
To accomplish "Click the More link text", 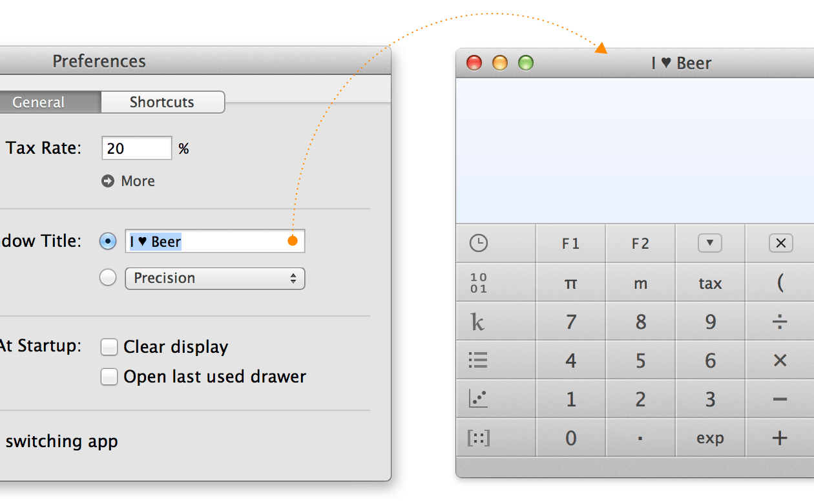I will point(138,181).
